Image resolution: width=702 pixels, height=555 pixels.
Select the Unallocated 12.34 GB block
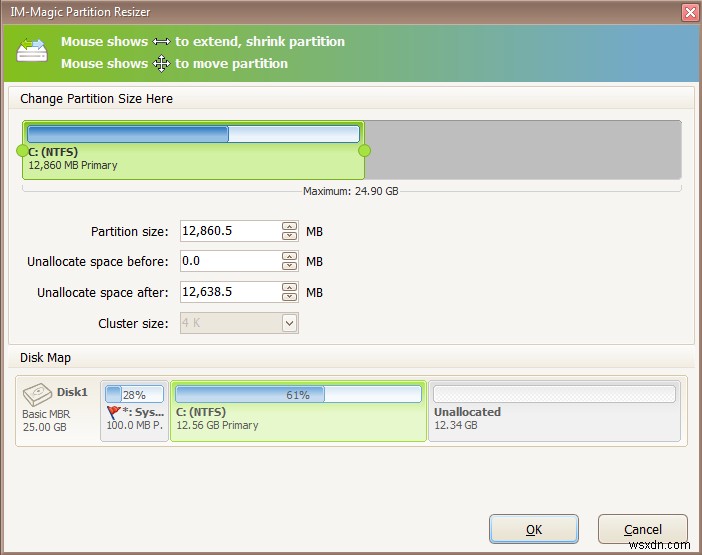pyautogui.click(x=554, y=411)
